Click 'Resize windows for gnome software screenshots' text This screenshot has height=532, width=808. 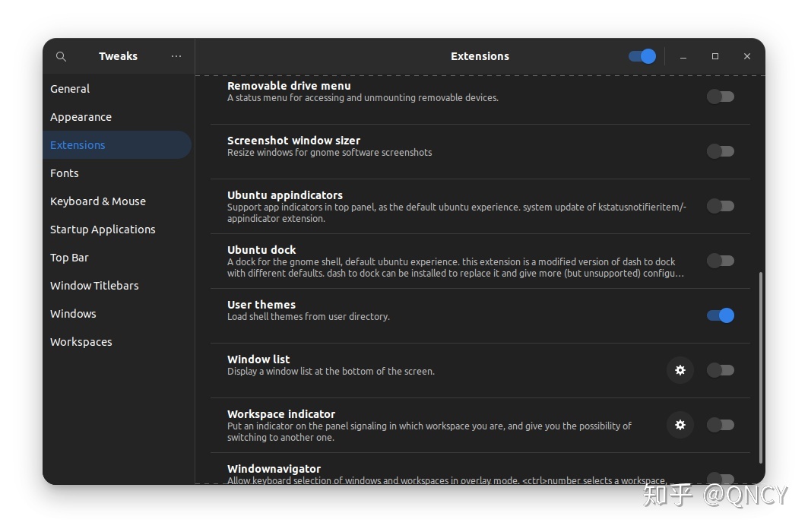click(x=329, y=153)
